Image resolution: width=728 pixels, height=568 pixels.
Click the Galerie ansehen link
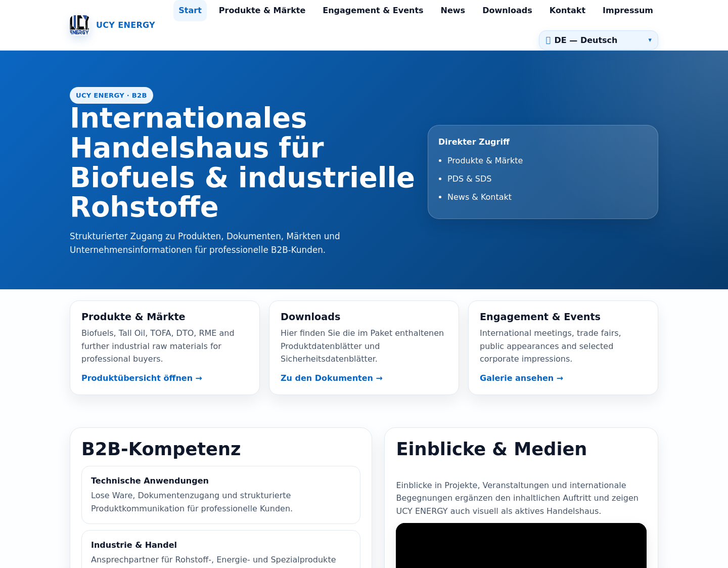point(521,378)
